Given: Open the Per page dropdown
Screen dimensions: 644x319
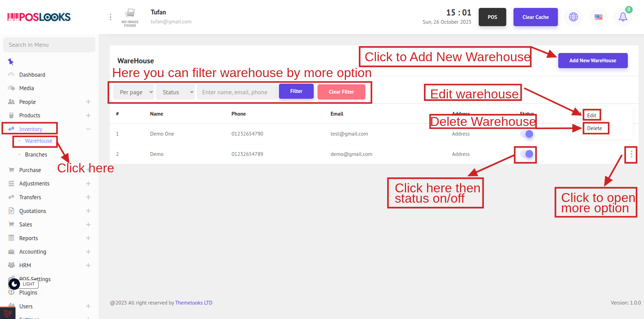Looking at the screenshot, I should click(134, 92).
